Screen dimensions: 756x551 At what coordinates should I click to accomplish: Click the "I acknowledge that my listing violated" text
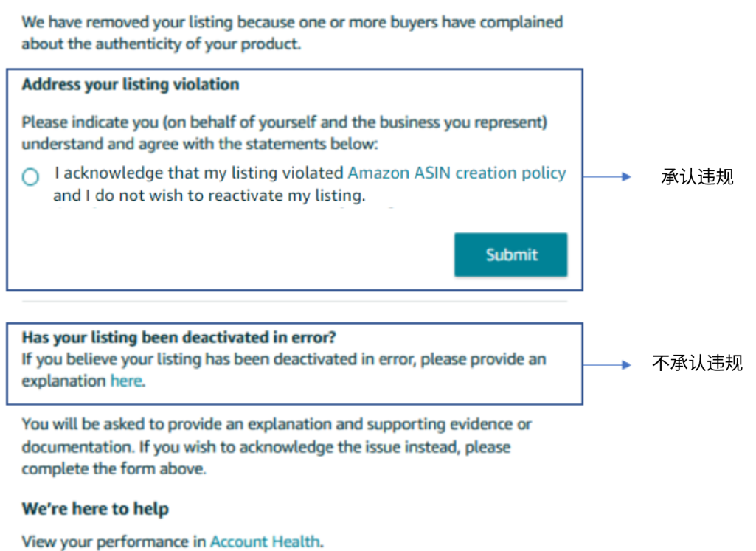[x=199, y=173]
